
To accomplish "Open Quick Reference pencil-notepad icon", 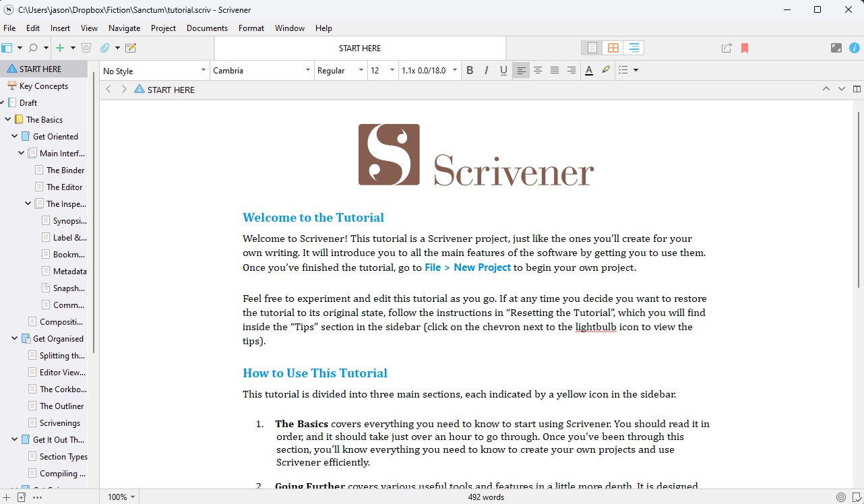I will [x=131, y=48].
